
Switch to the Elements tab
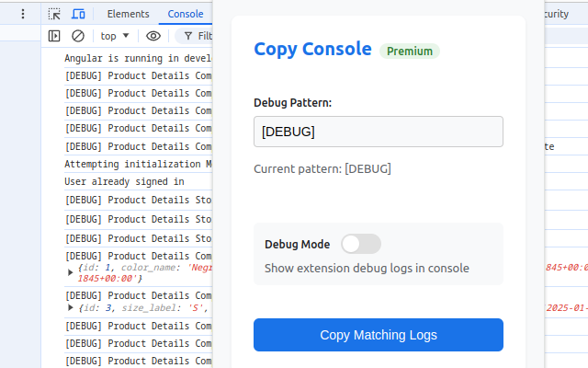pyautogui.click(x=128, y=14)
